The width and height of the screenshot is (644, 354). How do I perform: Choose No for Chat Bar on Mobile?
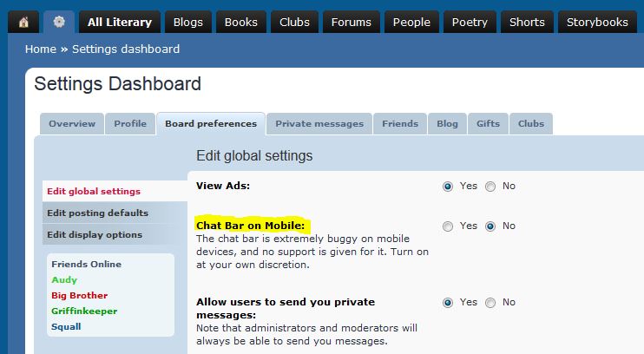coord(490,226)
